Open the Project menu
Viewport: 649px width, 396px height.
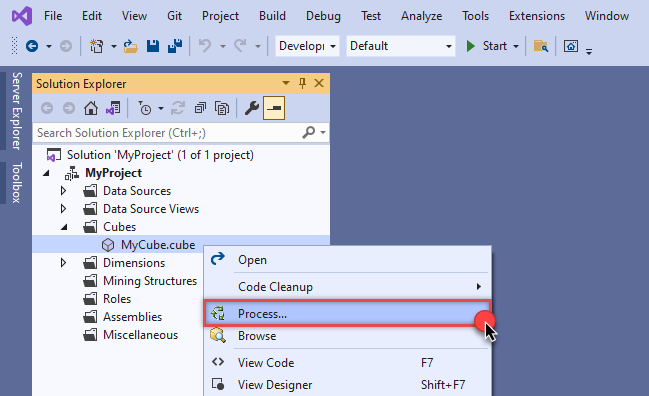(220, 16)
